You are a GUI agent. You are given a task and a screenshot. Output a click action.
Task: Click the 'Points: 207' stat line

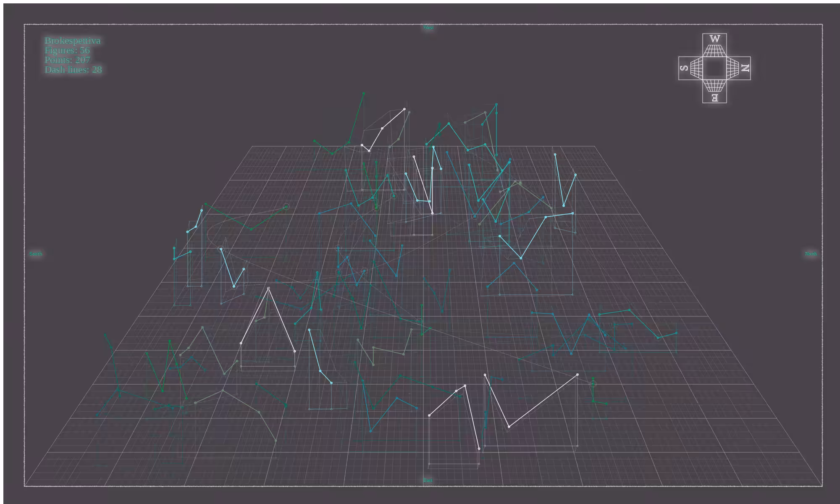(x=67, y=60)
